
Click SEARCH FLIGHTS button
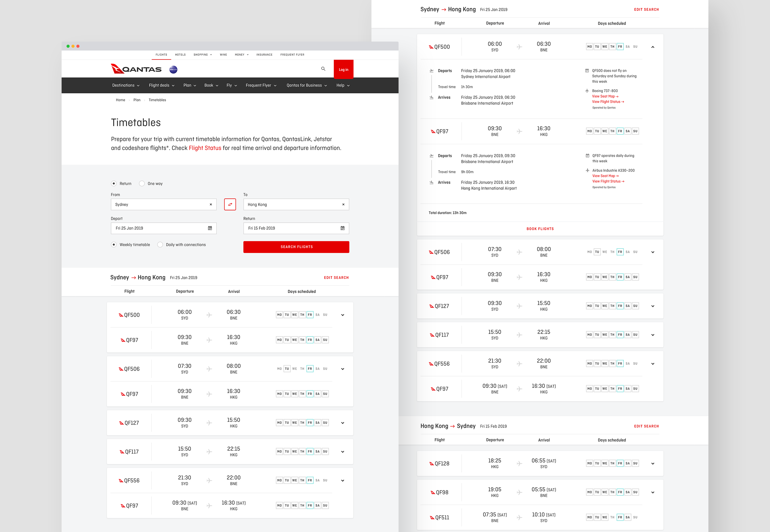pyautogui.click(x=296, y=247)
